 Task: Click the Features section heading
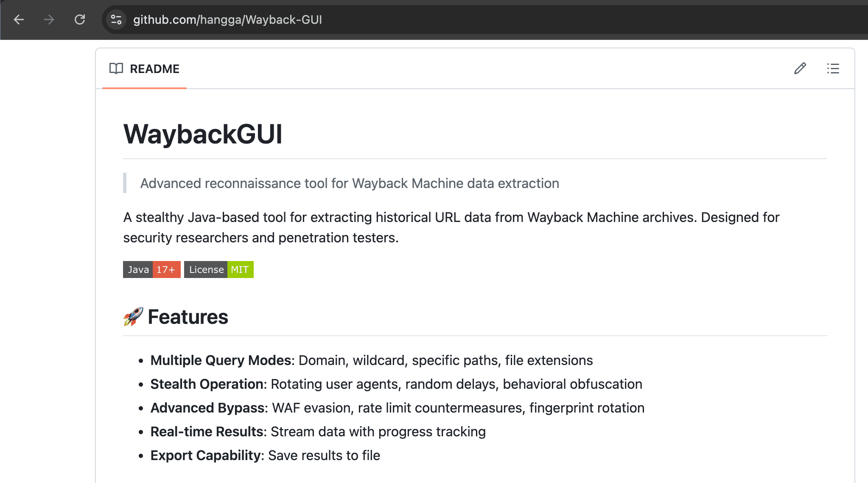pos(188,317)
